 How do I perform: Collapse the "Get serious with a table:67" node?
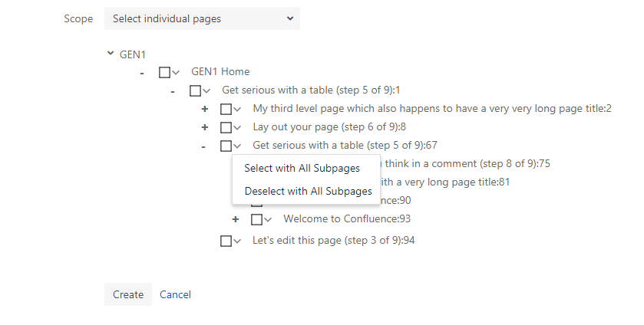point(203,146)
